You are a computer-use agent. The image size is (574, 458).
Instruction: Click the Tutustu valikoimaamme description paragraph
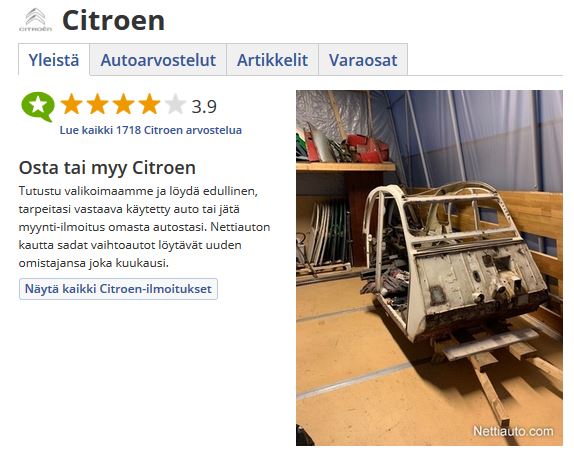[145, 227]
